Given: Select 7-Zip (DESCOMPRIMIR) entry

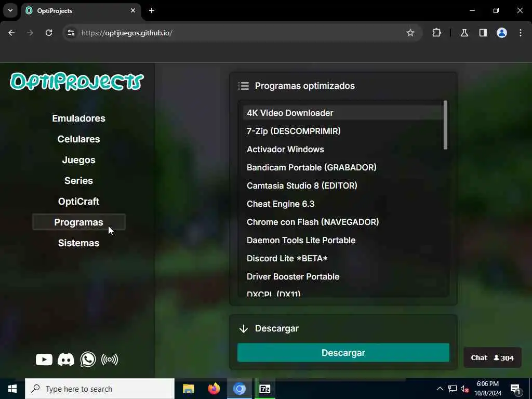Looking at the screenshot, I should (x=343, y=131).
